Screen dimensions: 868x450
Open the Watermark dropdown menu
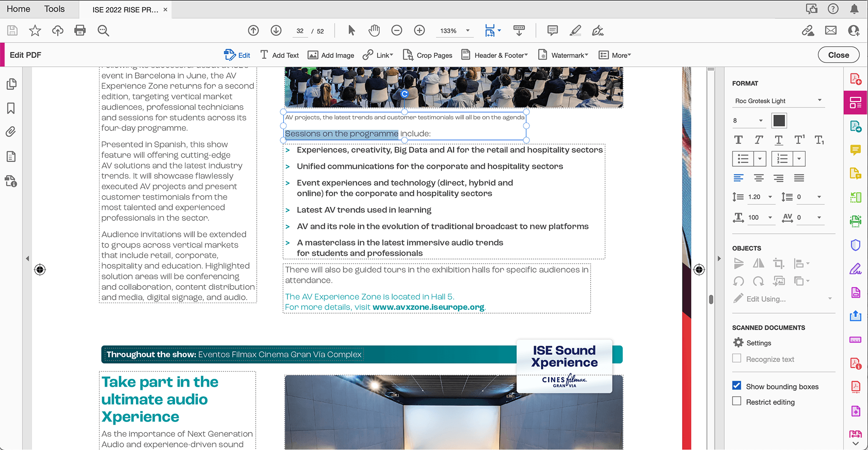(x=564, y=55)
